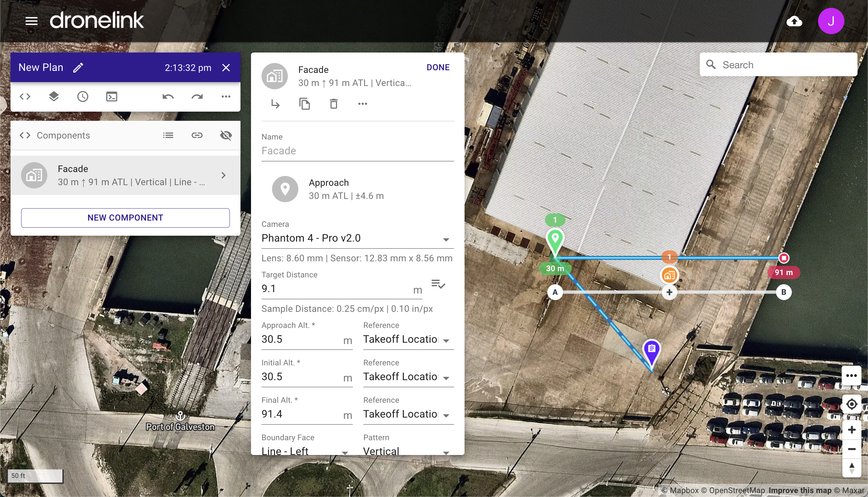Click DONE in the Facade editor
This screenshot has width=868, height=497.
(438, 67)
